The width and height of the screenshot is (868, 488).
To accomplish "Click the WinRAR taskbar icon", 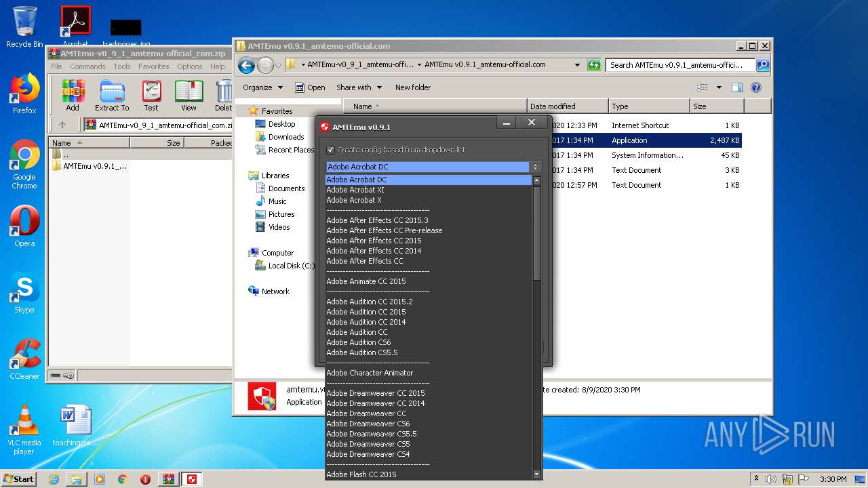I will [169, 479].
